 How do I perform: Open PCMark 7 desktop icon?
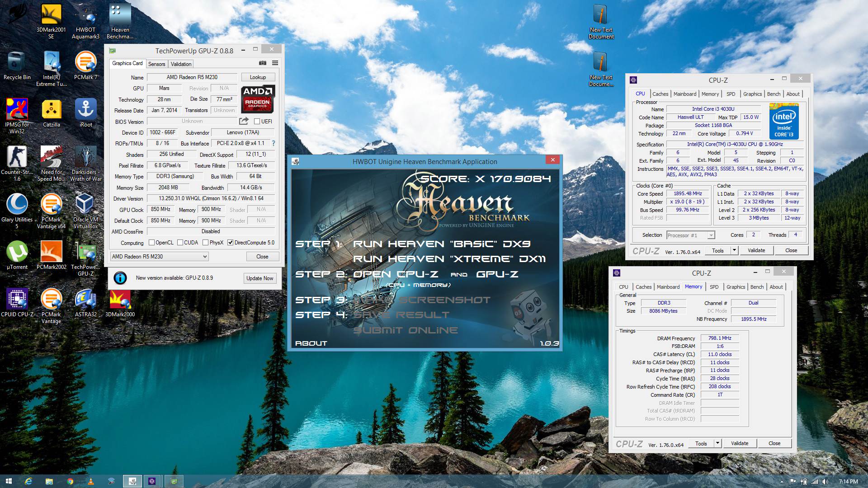[x=85, y=66]
